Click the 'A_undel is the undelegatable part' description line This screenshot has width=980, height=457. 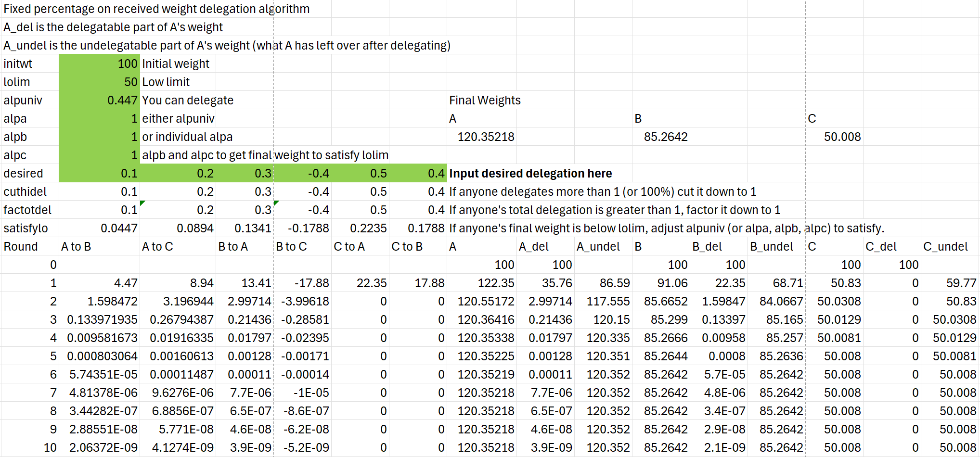(227, 45)
